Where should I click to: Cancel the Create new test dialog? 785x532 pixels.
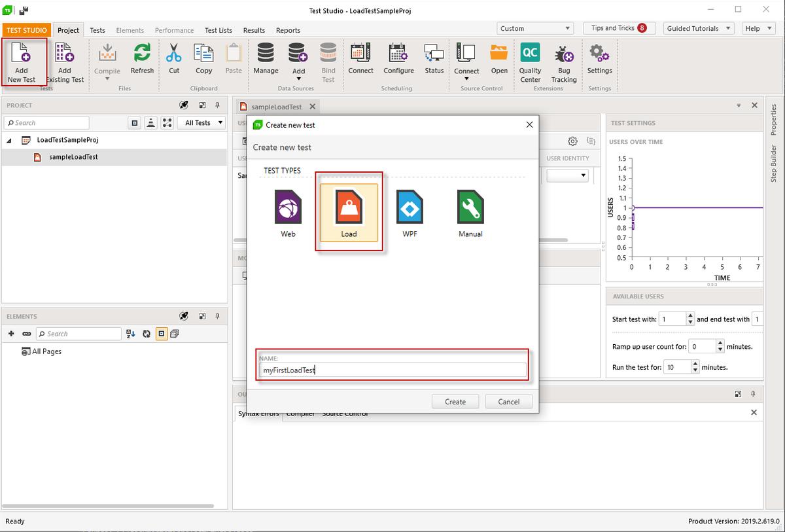[508, 402]
